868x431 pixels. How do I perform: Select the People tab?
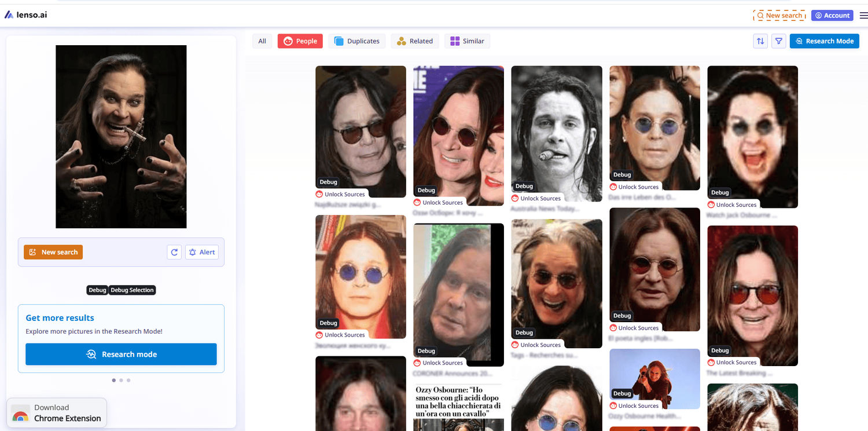click(x=300, y=41)
